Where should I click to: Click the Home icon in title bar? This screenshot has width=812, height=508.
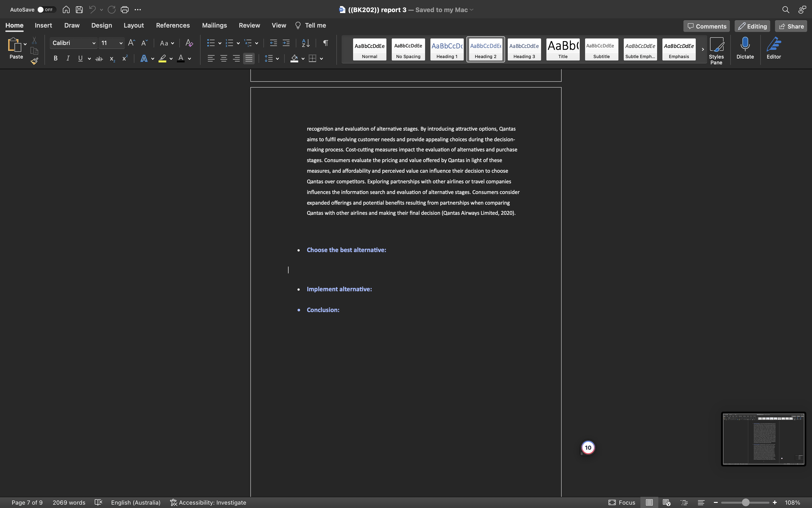tap(66, 10)
